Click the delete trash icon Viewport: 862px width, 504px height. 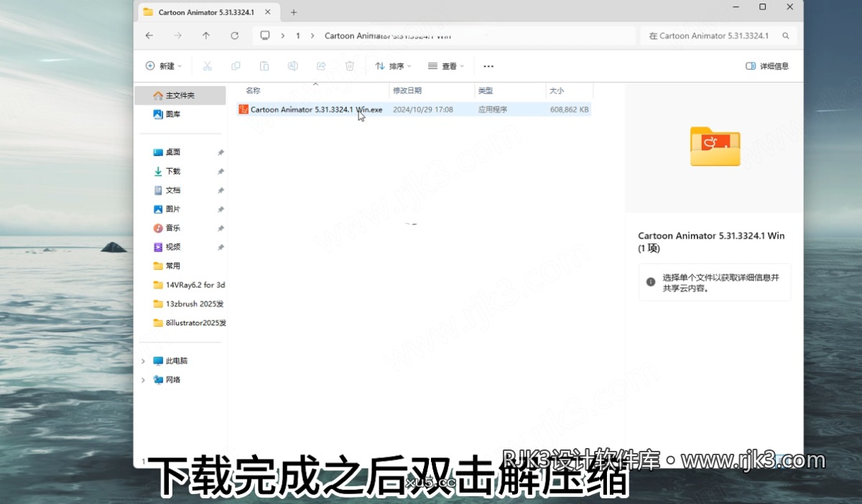click(x=350, y=66)
